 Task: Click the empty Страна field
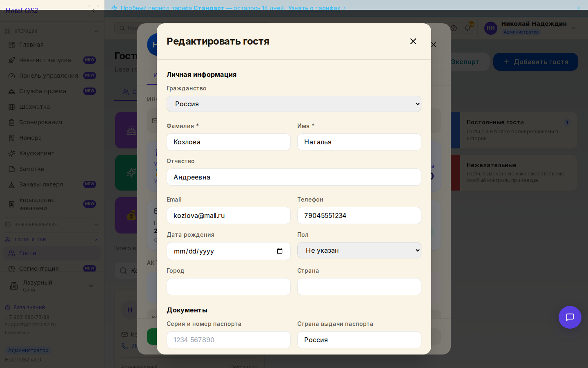pyautogui.click(x=359, y=287)
